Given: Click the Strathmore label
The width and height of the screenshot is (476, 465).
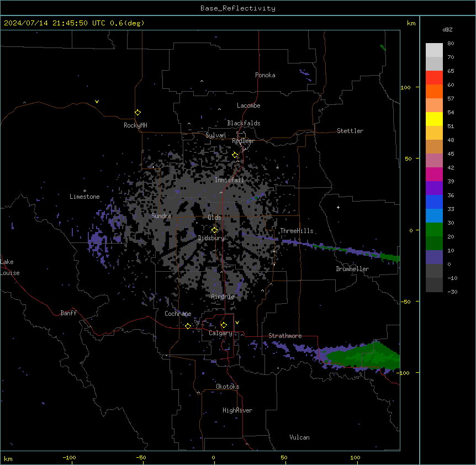Looking at the screenshot, I should coord(285,336).
